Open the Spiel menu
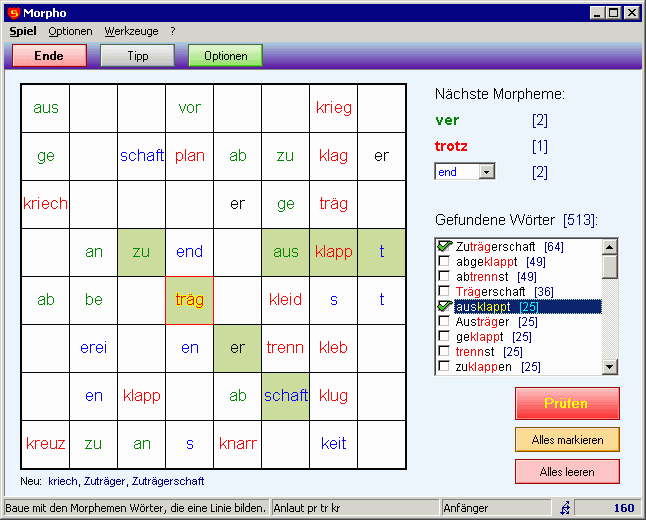Image resolution: width=646 pixels, height=520 pixels. coord(23,31)
